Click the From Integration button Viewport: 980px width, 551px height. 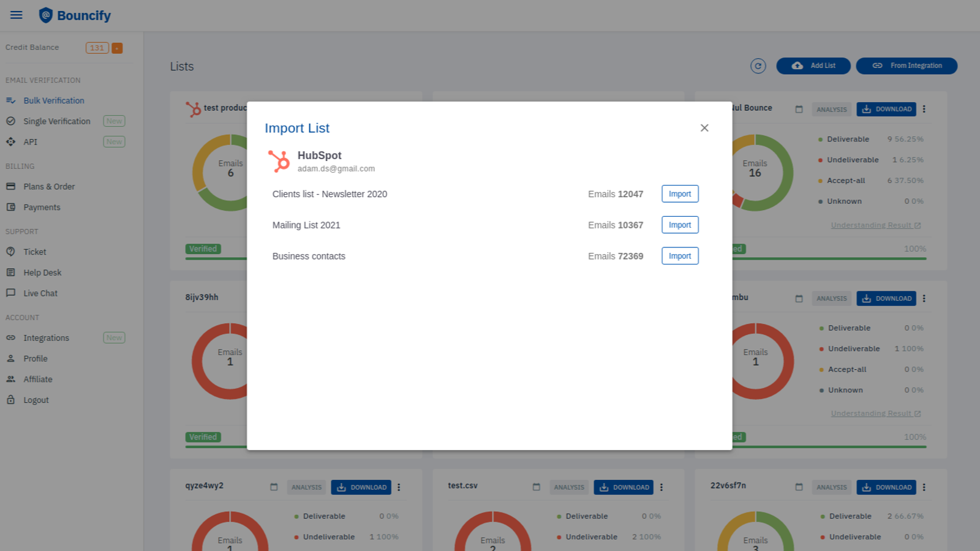click(x=907, y=66)
